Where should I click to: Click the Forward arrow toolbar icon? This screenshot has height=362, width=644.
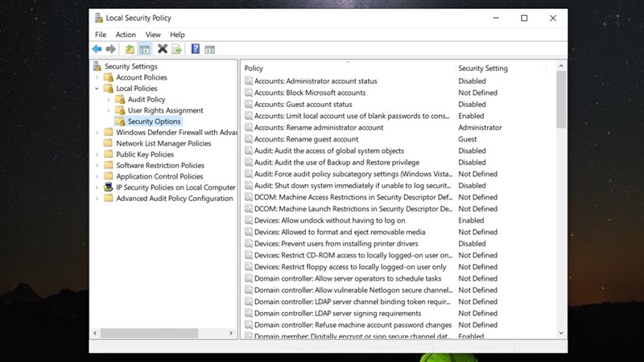[111, 49]
